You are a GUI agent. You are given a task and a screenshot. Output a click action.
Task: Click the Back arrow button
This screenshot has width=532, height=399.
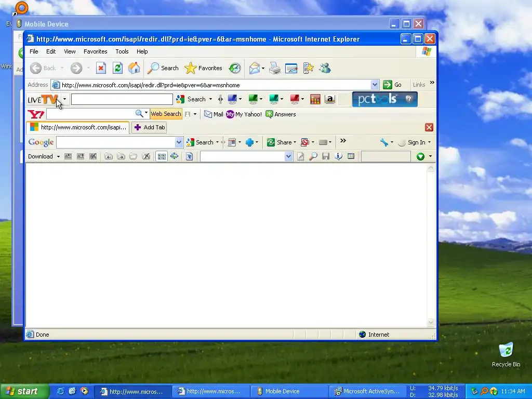click(43, 68)
